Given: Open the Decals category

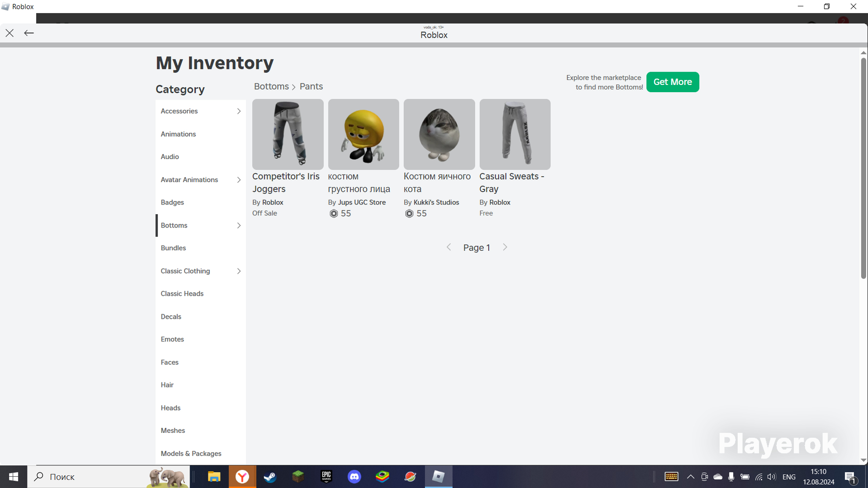Looking at the screenshot, I should (201, 317).
